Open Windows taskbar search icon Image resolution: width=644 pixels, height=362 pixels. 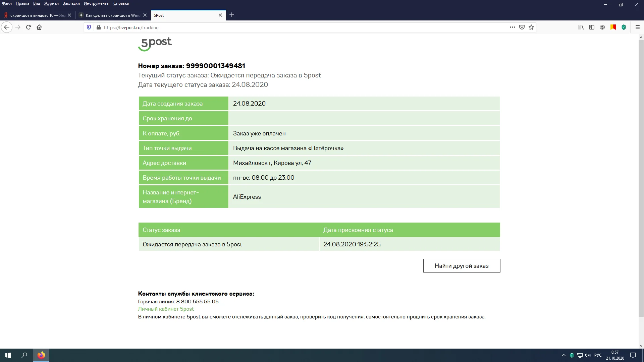point(24,355)
